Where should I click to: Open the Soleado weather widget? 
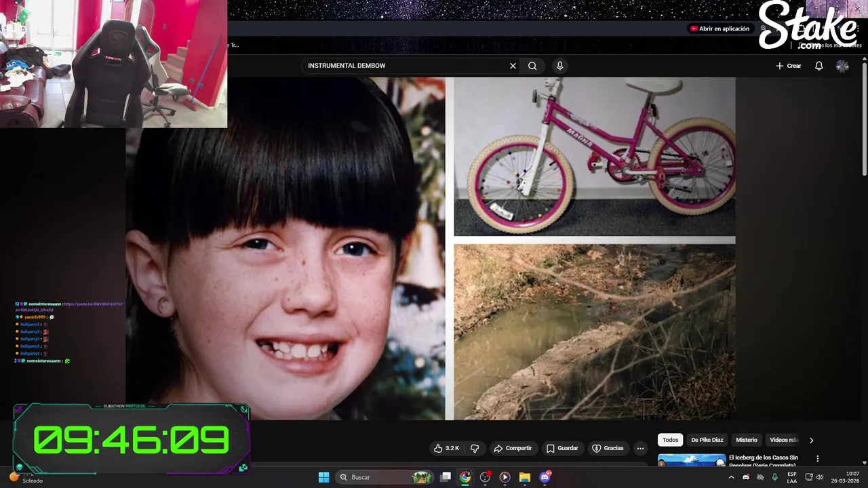[26, 479]
